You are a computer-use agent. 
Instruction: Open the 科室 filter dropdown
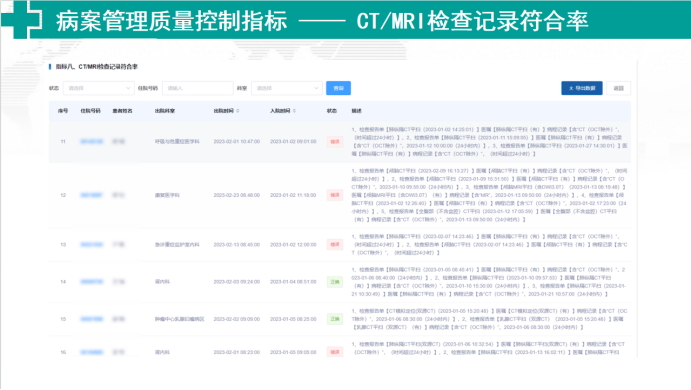coord(286,88)
